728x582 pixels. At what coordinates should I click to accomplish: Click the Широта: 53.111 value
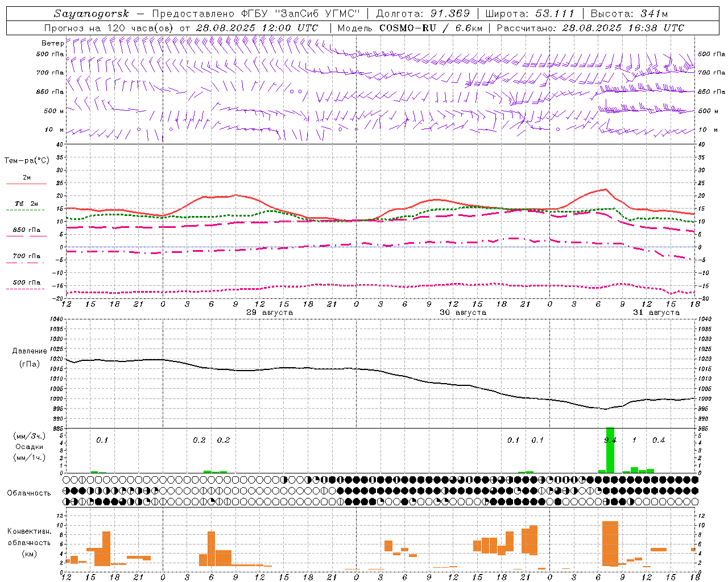click(x=530, y=14)
